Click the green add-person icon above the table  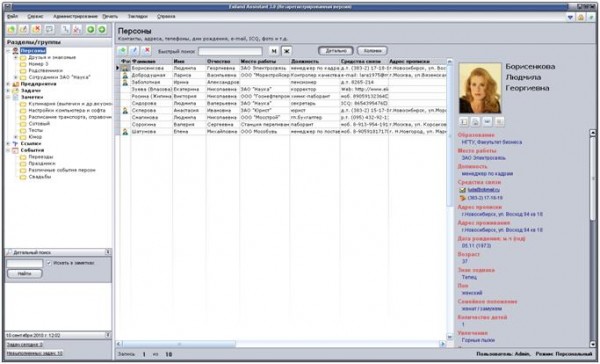pos(122,51)
